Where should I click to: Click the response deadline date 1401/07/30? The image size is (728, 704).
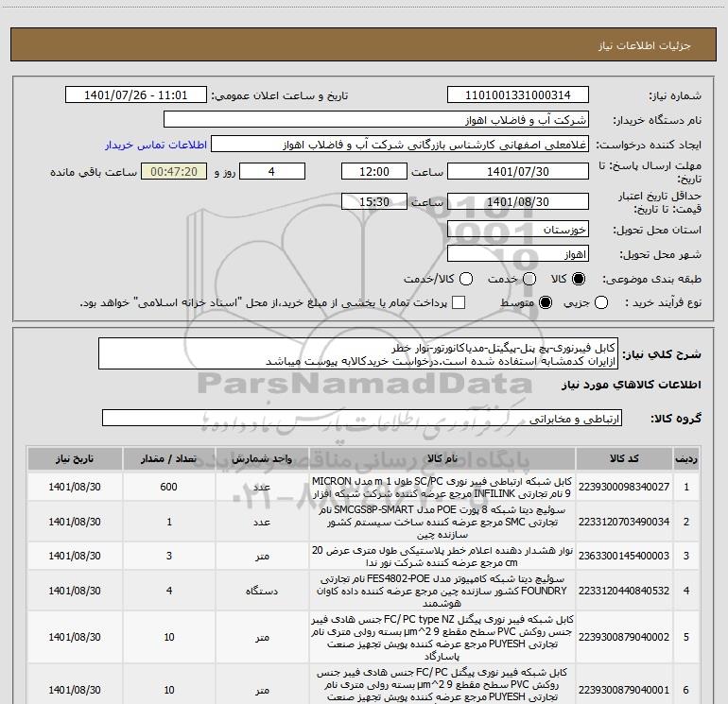[x=518, y=171]
